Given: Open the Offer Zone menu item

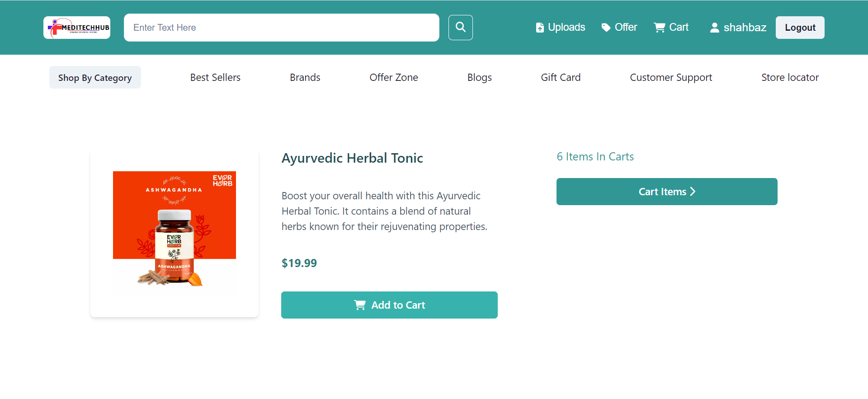Looking at the screenshot, I should (x=393, y=78).
